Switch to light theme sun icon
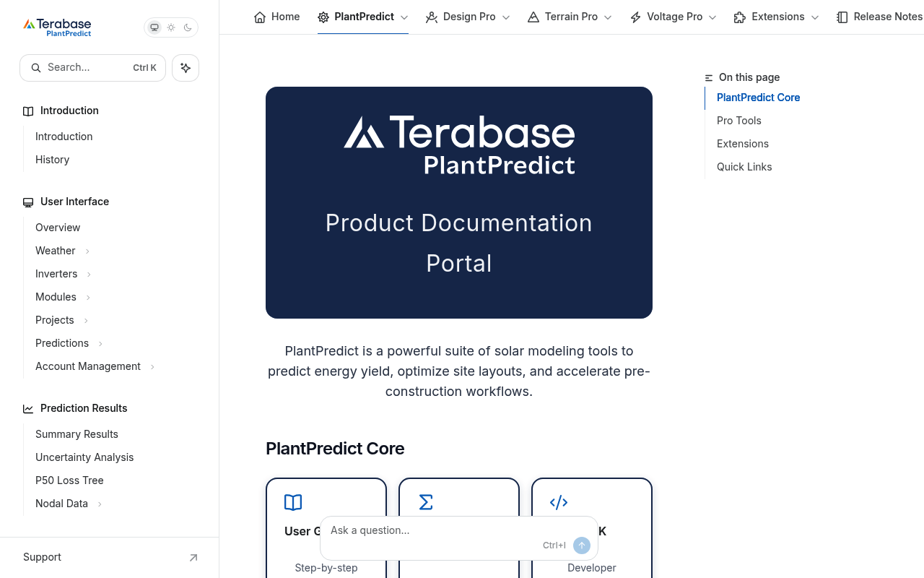The height and width of the screenshot is (578, 924). (171, 27)
